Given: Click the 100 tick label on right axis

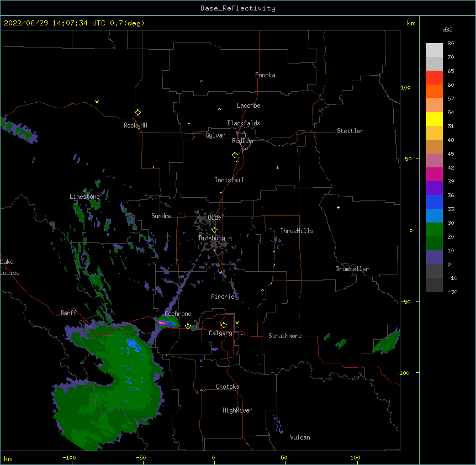Looking at the screenshot, I should (x=405, y=87).
